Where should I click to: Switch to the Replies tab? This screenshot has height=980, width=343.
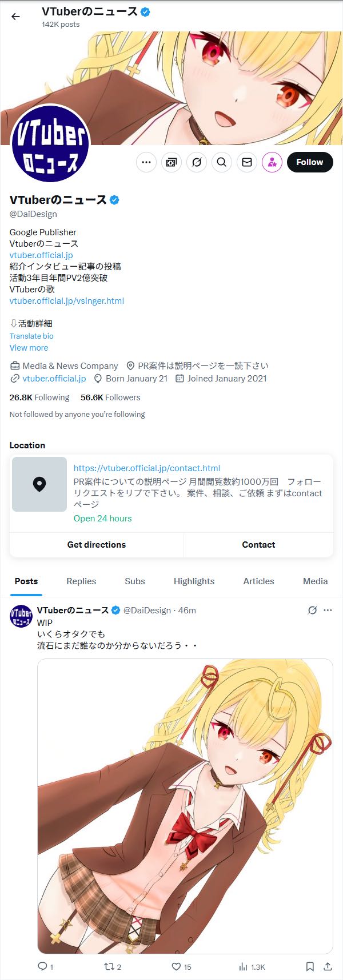click(81, 581)
